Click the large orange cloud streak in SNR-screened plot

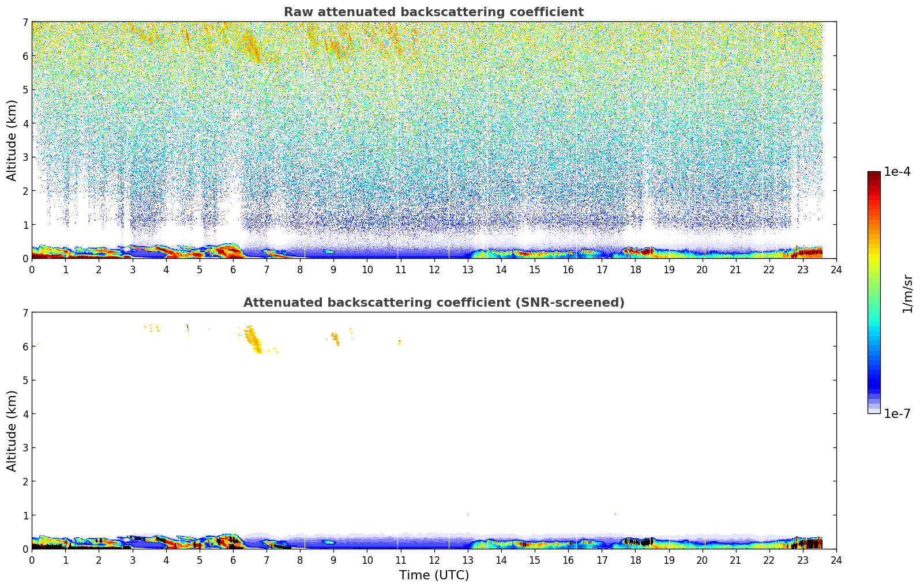(253, 340)
